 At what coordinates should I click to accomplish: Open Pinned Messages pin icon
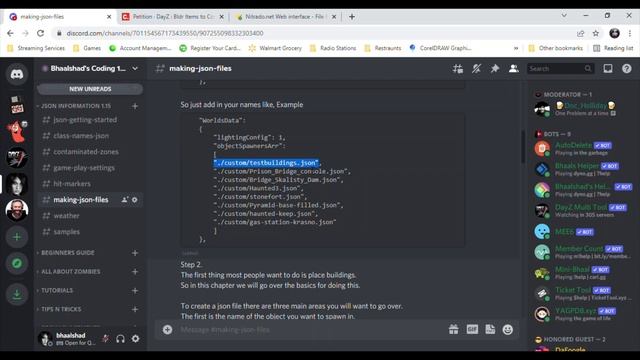[x=495, y=69]
